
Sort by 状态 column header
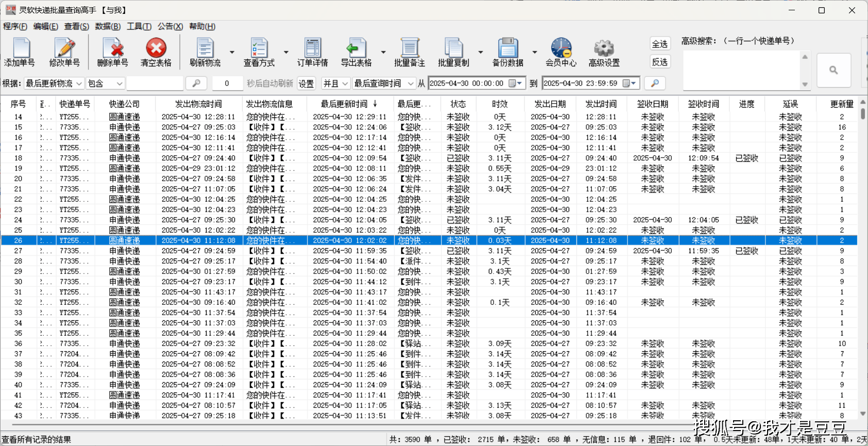458,104
